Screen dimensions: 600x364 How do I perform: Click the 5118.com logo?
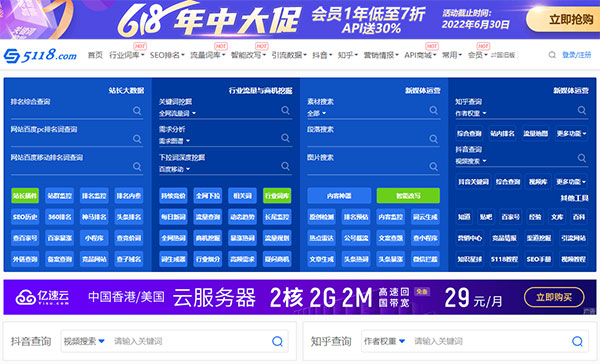click(40, 55)
